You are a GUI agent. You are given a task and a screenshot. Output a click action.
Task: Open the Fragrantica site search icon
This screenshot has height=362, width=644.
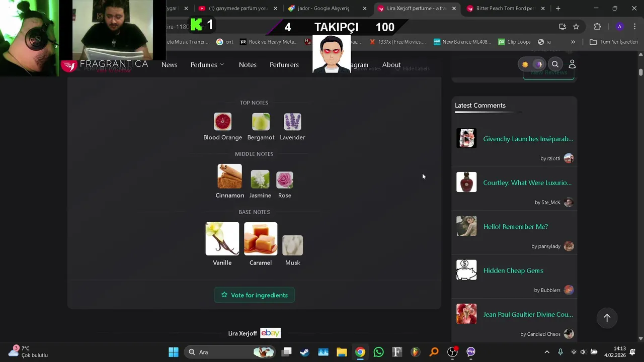[x=555, y=64]
